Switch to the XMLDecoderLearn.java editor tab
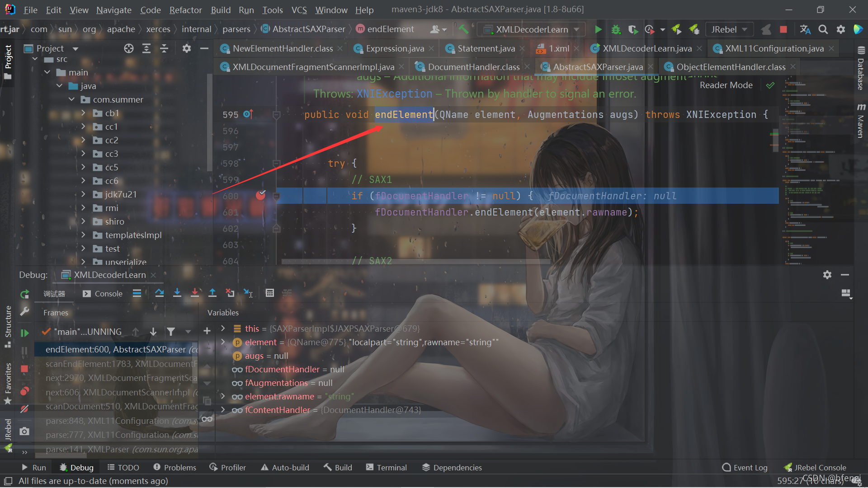 point(647,48)
